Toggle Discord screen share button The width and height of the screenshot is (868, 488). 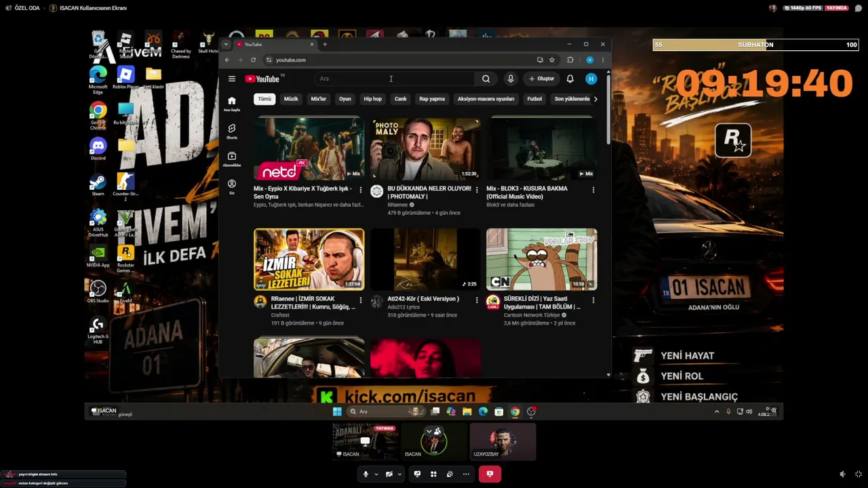(417, 474)
